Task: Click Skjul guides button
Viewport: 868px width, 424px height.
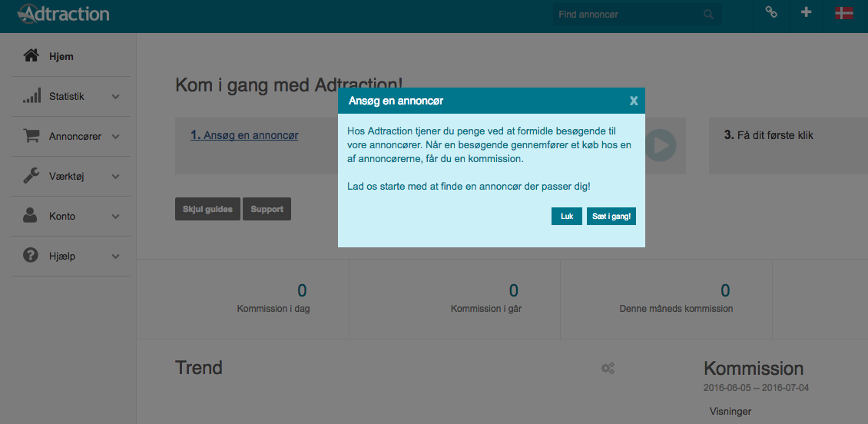Action: (207, 209)
